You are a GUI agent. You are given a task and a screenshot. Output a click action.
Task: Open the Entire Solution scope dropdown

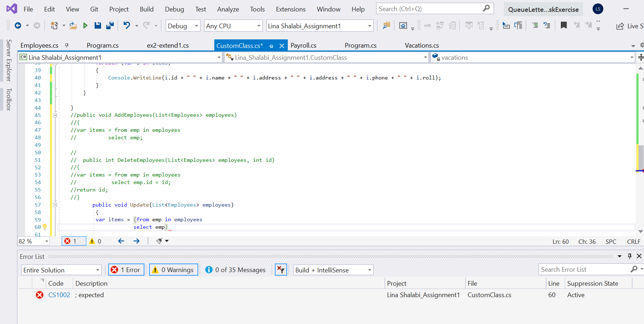[x=61, y=270]
